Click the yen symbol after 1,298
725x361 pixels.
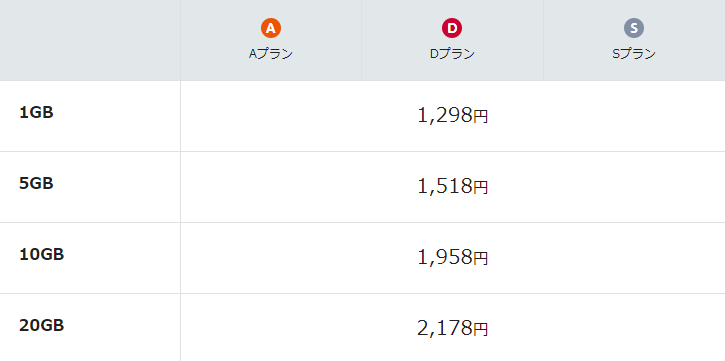(481, 117)
